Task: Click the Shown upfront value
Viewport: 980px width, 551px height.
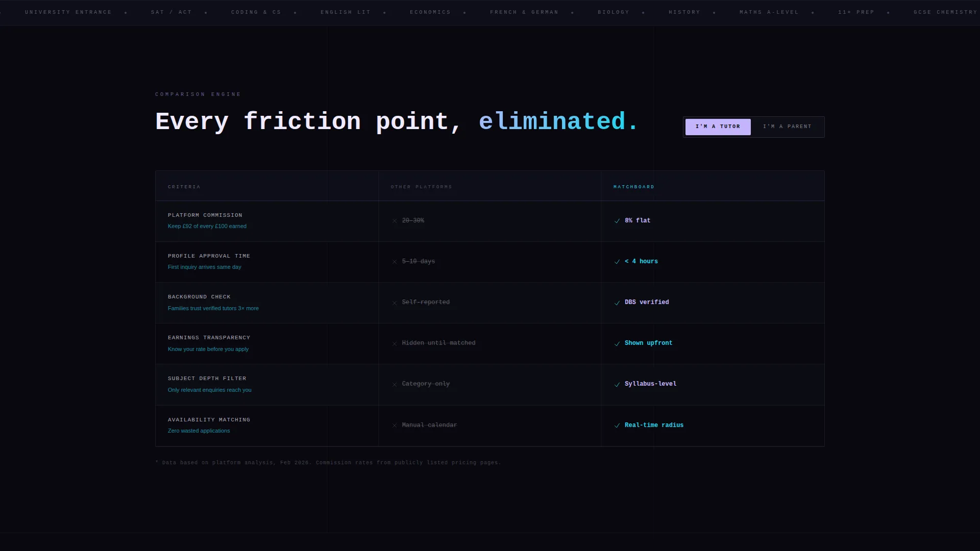Action: pyautogui.click(x=649, y=343)
